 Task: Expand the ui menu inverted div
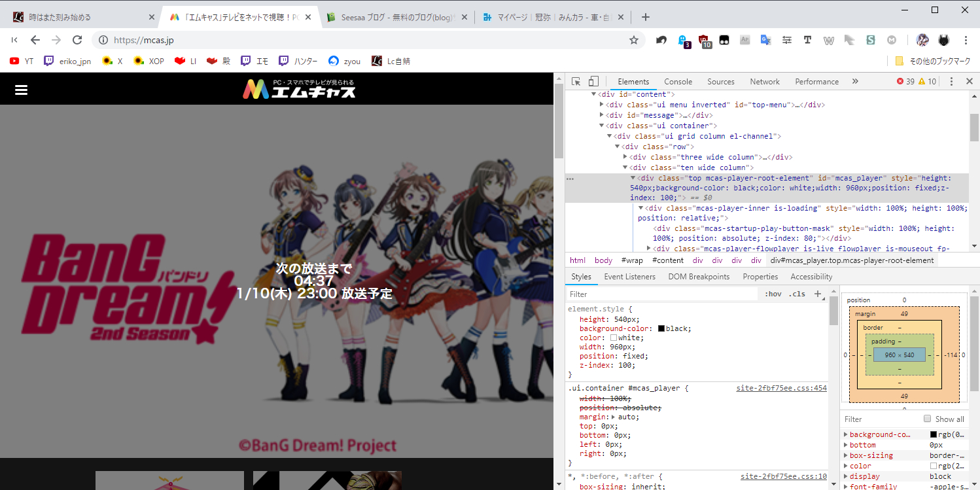[x=602, y=105]
